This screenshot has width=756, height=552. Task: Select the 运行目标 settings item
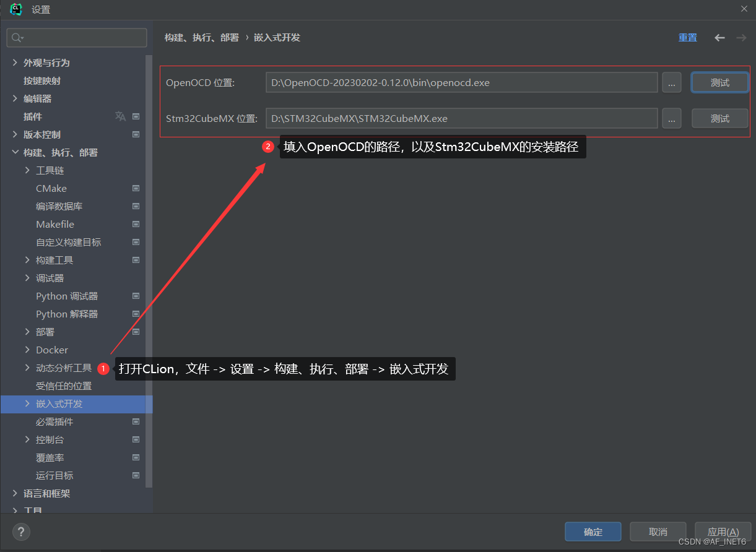54,475
